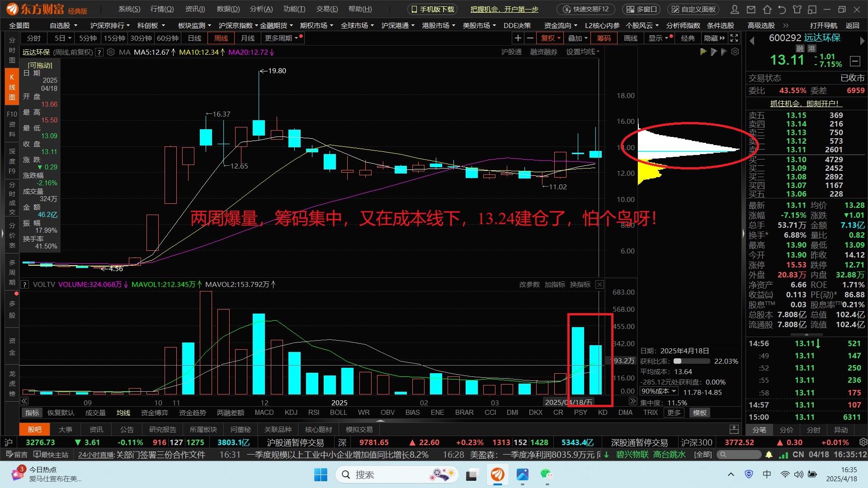Click the alert bell icon in status bar

coord(769,455)
